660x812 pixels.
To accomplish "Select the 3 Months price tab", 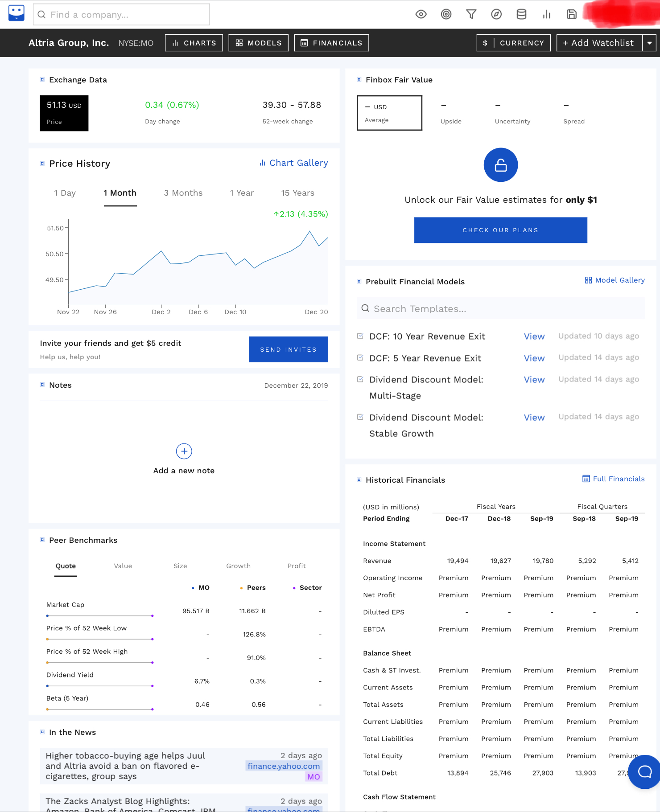I will (x=183, y=193).
